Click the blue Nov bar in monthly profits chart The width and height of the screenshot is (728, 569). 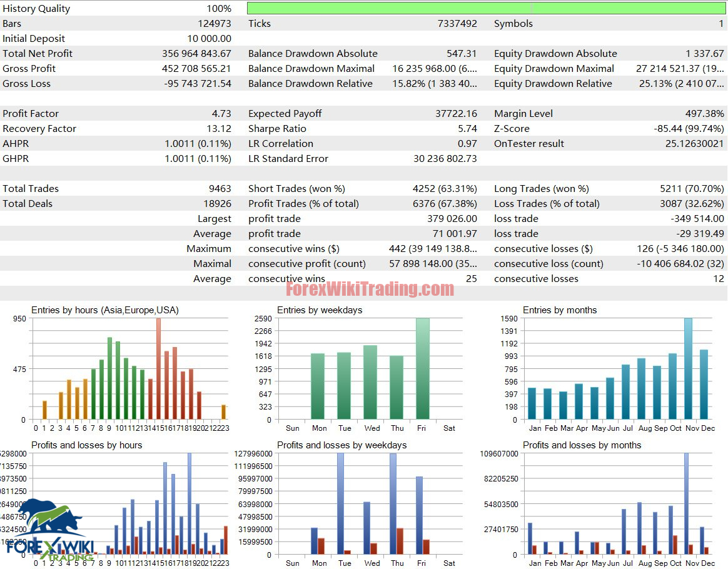[686, 503]
